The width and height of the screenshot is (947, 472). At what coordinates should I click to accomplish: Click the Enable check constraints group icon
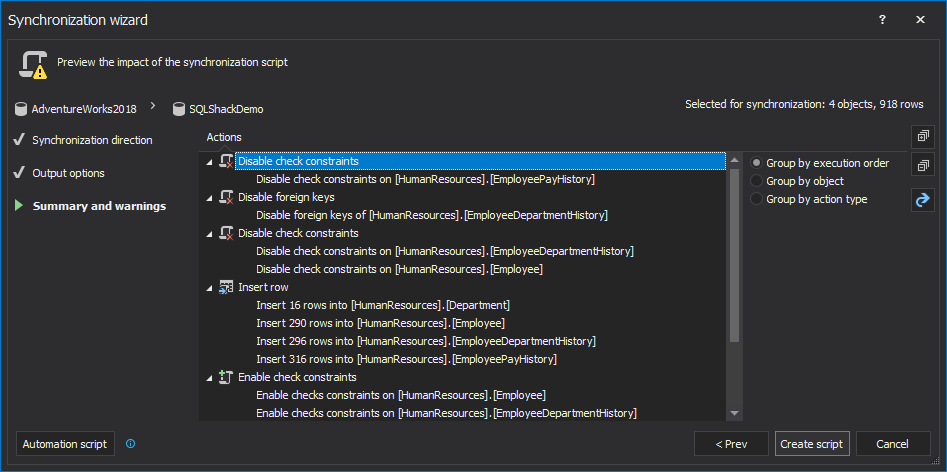[226, 377]
